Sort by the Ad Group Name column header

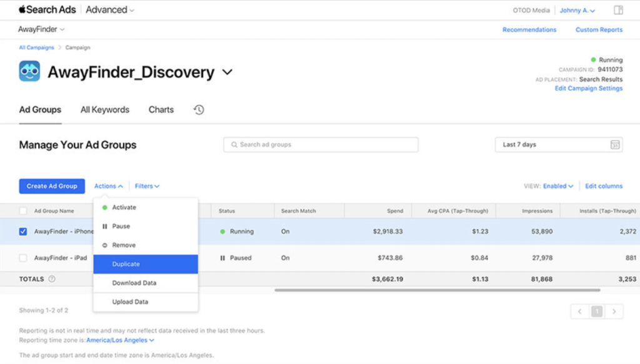[54, 211]
